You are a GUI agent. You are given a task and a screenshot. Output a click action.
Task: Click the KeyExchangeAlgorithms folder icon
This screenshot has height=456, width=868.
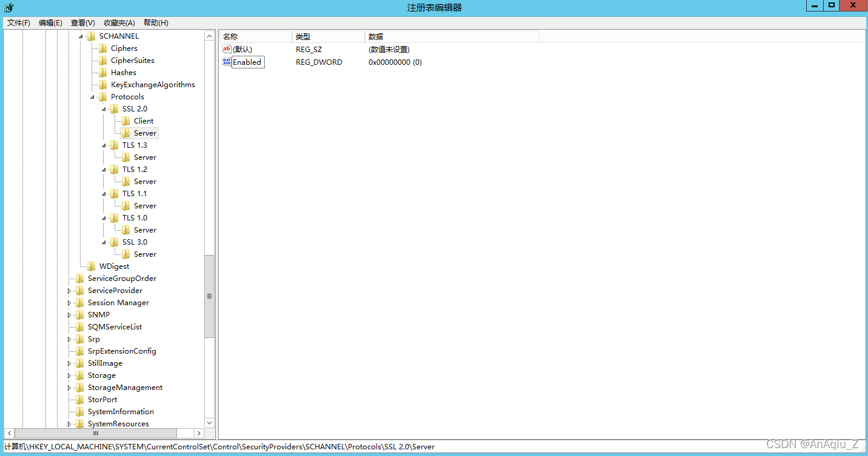[102, 85]
